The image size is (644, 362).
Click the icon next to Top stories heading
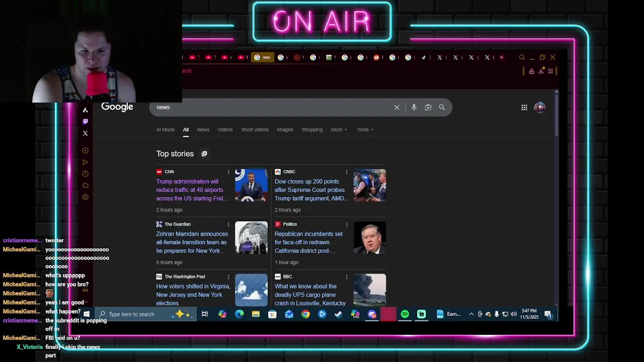click(204, 154)
